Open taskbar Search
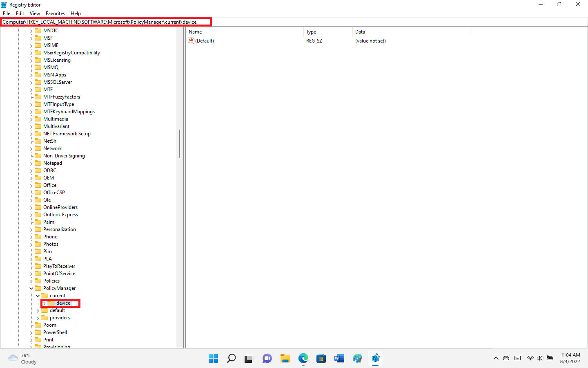This screenshot has height=368, width=588. point(231,359)
